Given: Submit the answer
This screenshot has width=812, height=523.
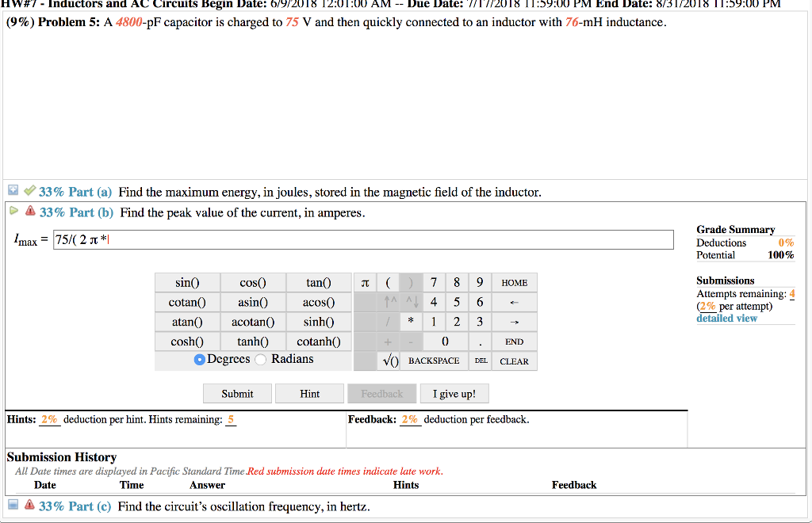Looking at the screenshot, I should coord(237,394).
